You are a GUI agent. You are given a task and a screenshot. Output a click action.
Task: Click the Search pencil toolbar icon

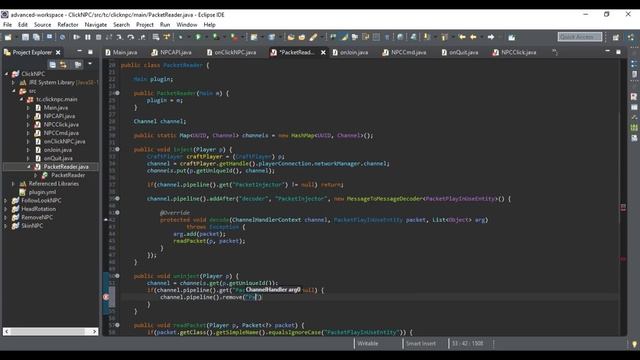point(313,37)
